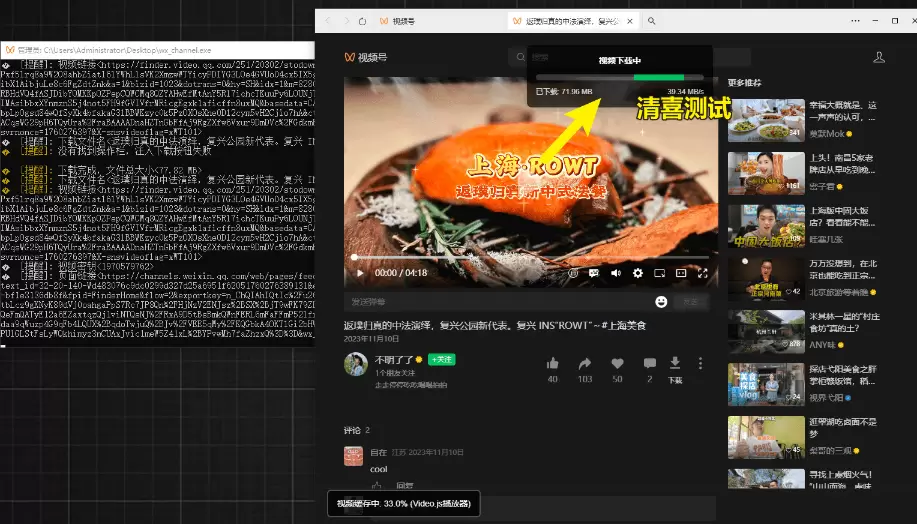Click the channel name ANY味

[822, 345]
